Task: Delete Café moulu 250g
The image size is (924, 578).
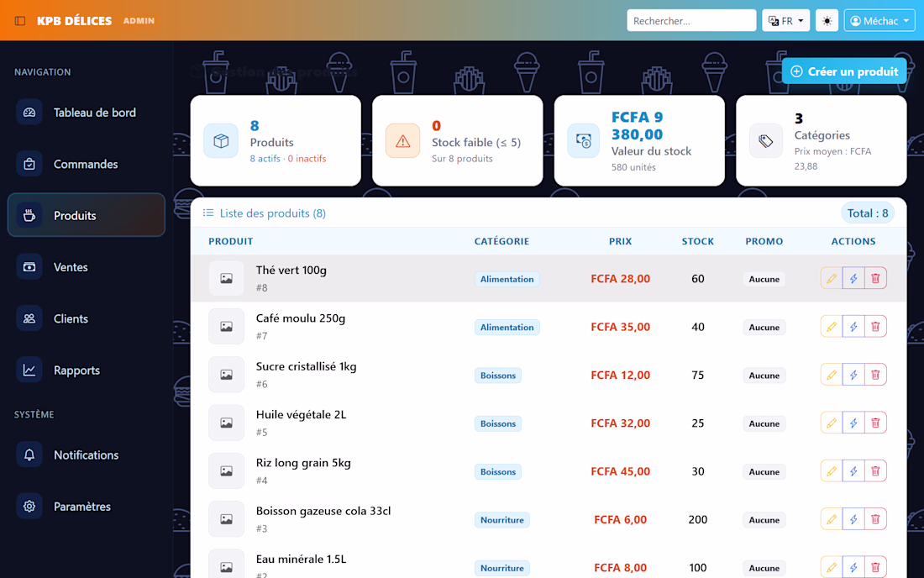Action: click(x=875, y=327)
